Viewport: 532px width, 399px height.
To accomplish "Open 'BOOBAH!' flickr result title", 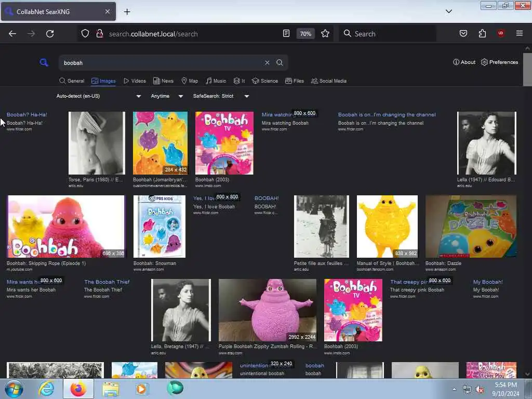I will pos(267,198).
